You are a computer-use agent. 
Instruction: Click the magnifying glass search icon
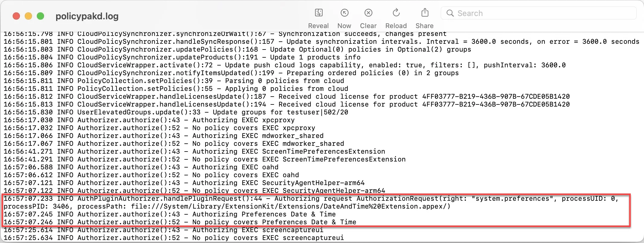point(450,13)
